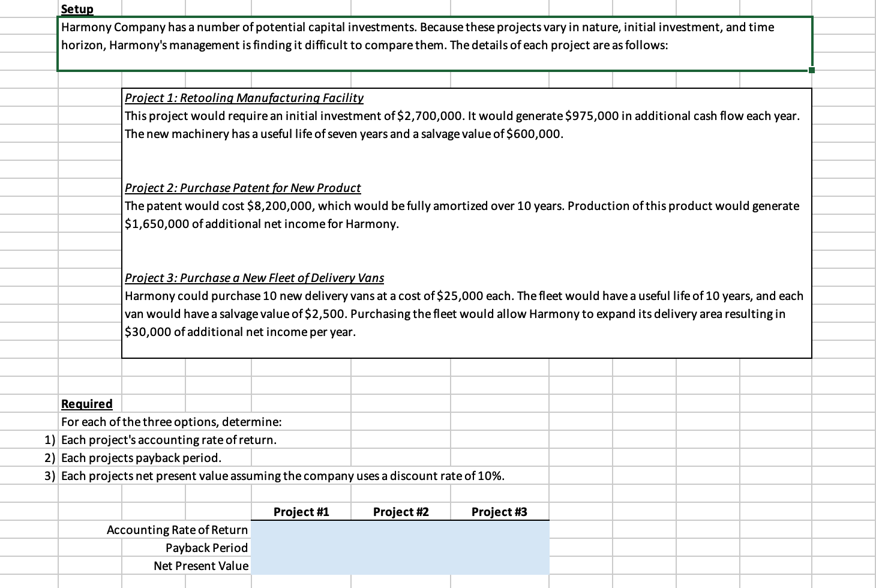The image size is (876, 588).
Task: Select the Project 1: Retooling Manufacturing Facility heading
Action: [243, 97]
